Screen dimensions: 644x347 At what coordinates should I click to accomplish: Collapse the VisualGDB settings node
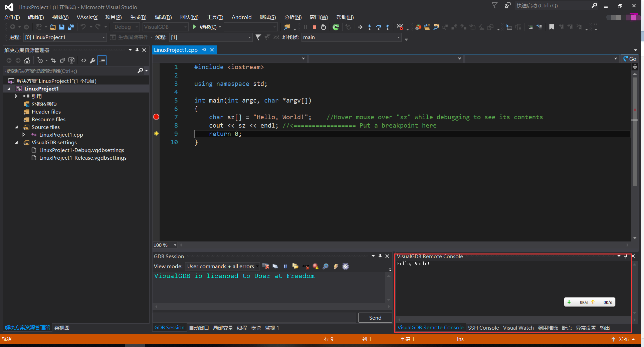coord(16,142)
